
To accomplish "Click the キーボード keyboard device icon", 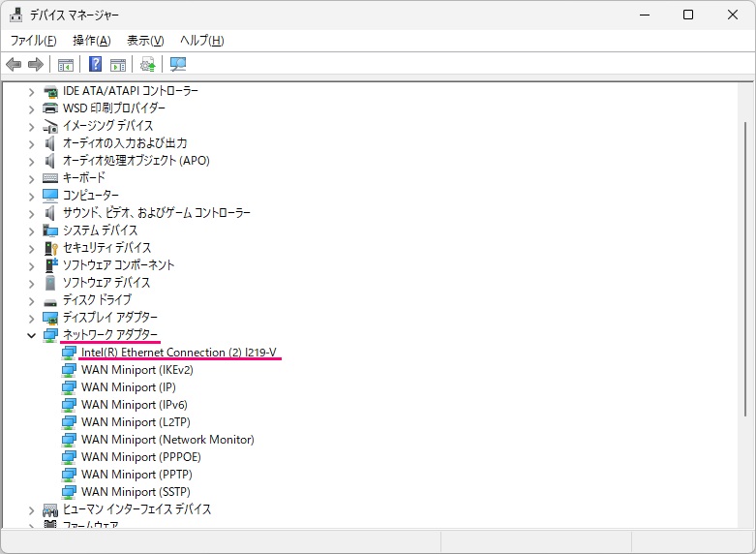I will [51, 178].
